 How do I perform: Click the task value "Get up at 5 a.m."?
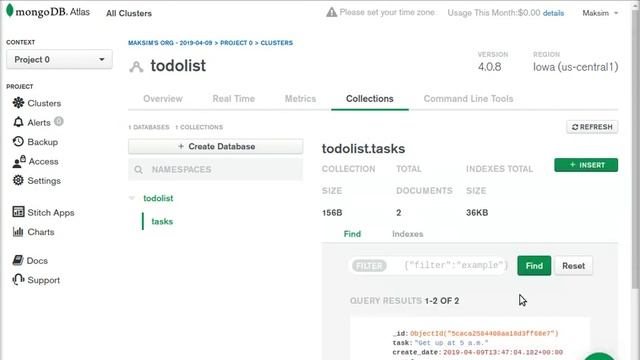tap(451, 343)
